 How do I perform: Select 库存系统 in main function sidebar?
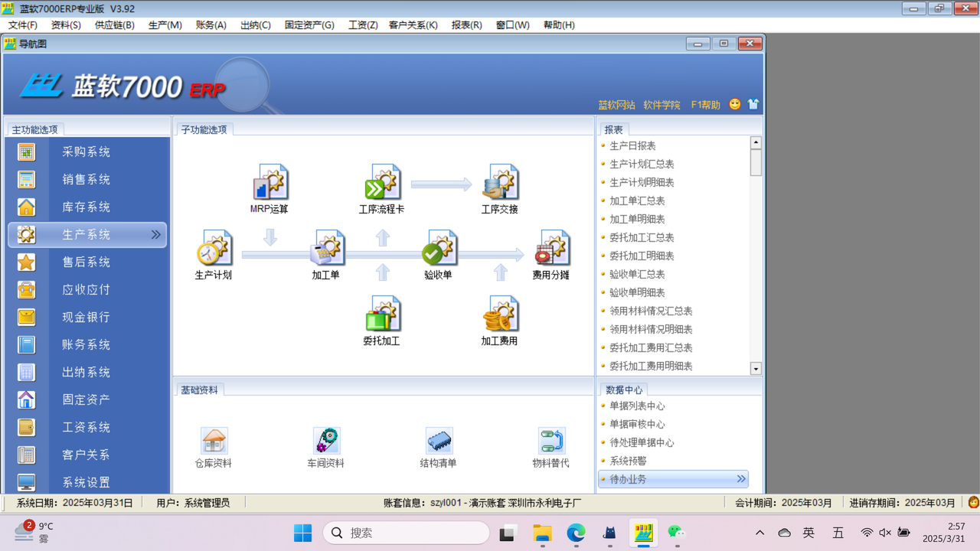[x=87, y=207]
